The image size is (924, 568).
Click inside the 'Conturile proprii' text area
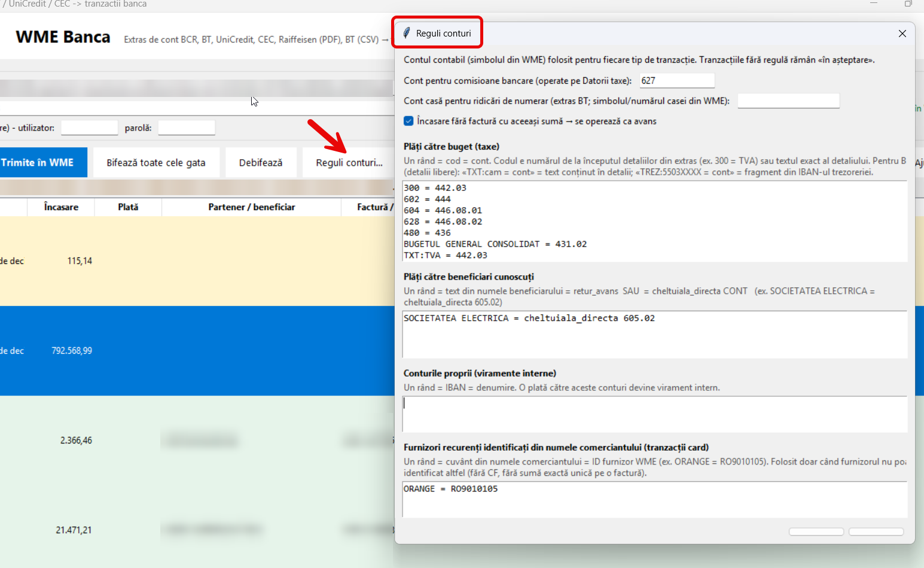655,414
